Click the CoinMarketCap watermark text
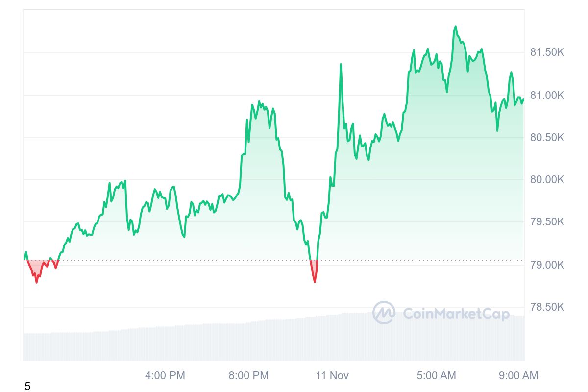The width and height of the screenshot is (588, 392). pyautogui.click(x=456, y=314)
